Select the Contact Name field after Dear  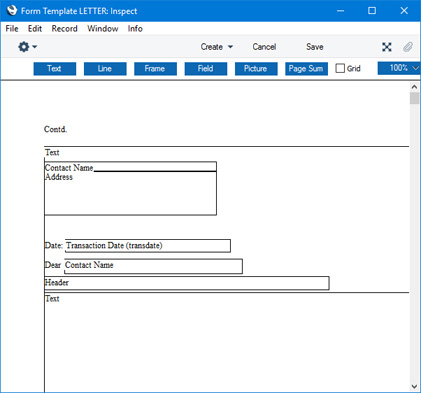coord(153,266)
